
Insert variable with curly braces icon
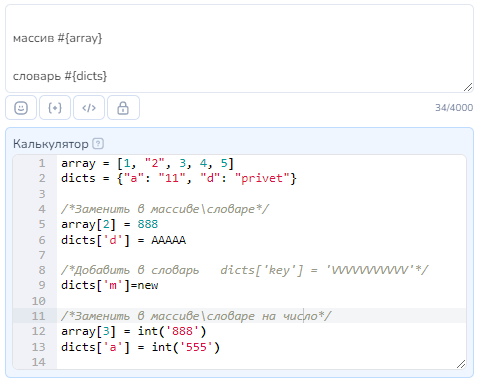(x=55, y=108)
